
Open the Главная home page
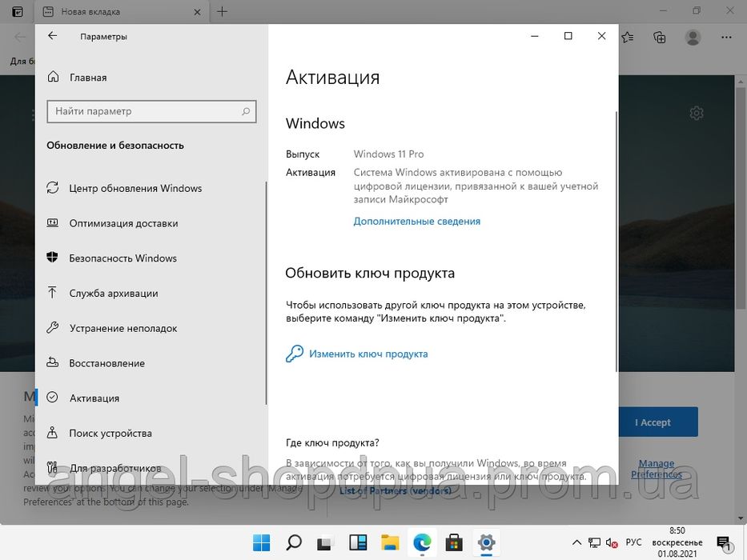[x=77, y=77]
